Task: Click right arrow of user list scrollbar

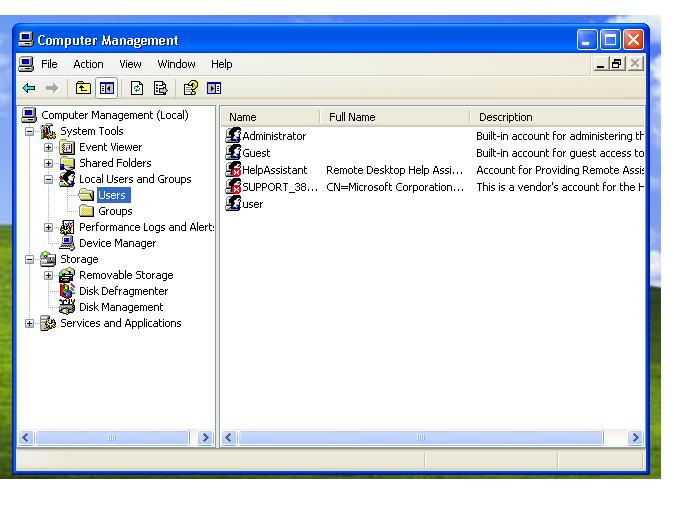Action: pos(635,438)
